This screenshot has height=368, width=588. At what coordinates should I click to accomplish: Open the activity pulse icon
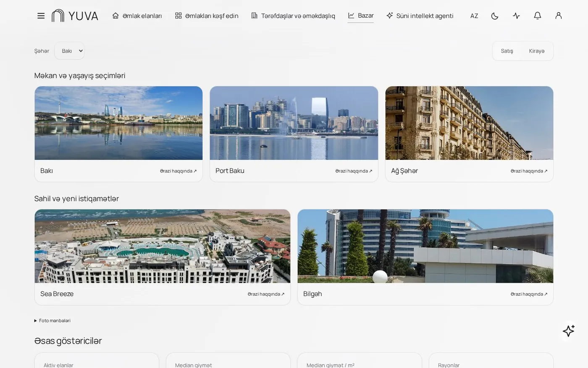[x=516, y=16]
